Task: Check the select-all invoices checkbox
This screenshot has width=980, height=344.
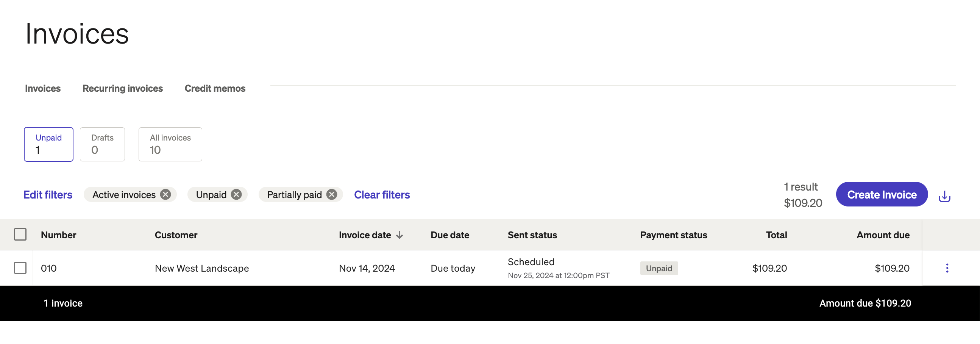Action: (x=20, y=235)
